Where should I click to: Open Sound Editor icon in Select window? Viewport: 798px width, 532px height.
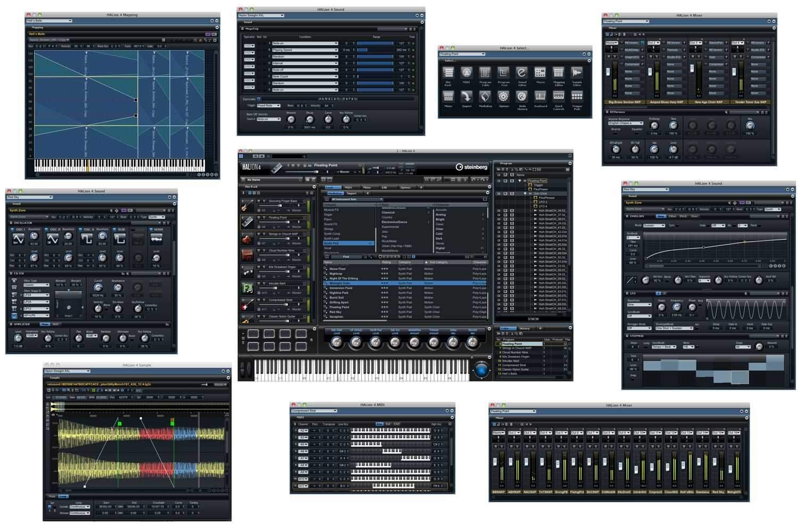[522, 72]
